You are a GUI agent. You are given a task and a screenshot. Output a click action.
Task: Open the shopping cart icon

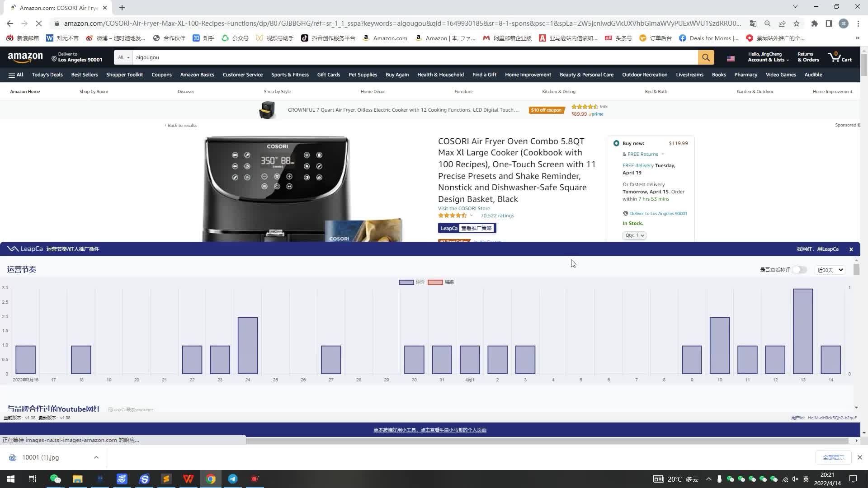pyautogui.click(x=840, y=57)
